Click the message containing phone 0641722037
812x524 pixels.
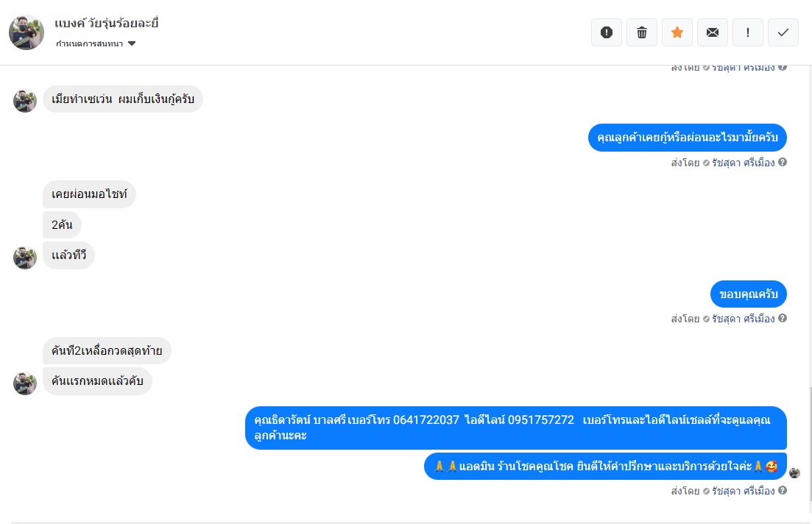pyautogui.click(x=516, y=428)
